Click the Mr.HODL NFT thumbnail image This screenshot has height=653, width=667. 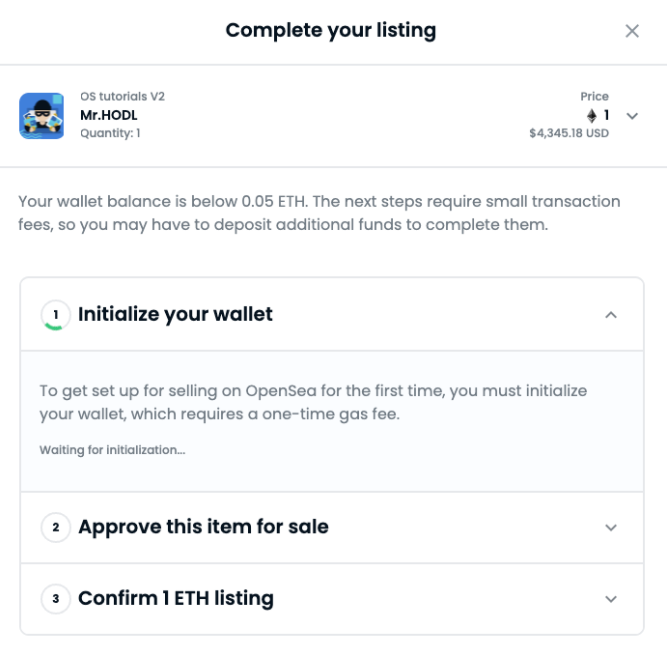tap(42, 115)
